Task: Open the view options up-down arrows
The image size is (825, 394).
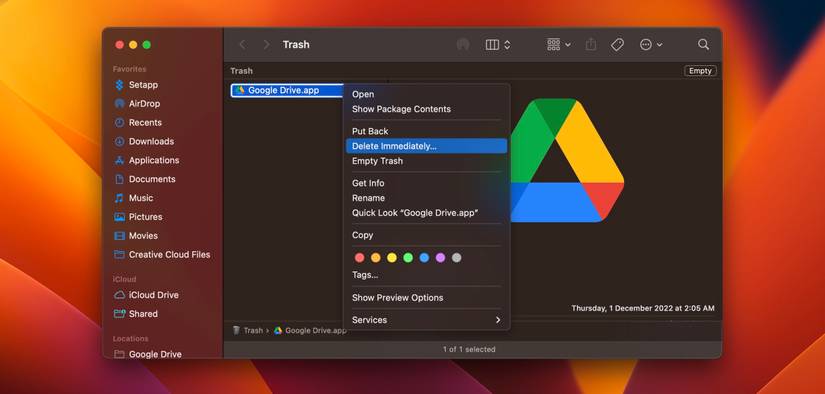Action: [507, 45]
